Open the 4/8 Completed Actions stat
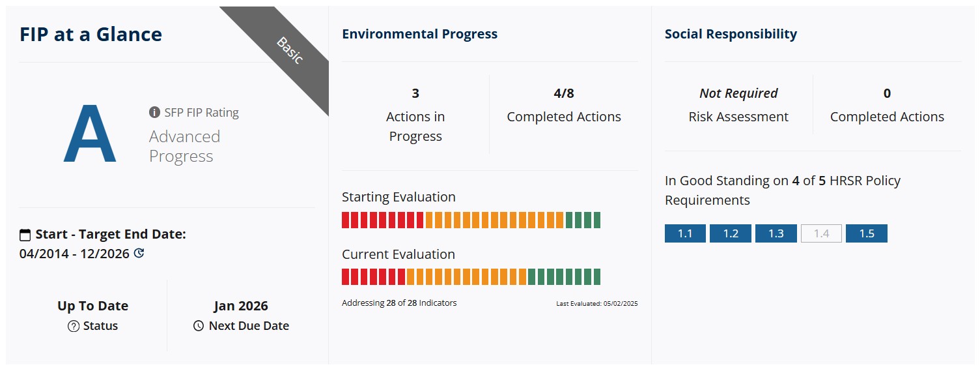Image resolution: width=980 pixels, height=371 pixels. [x=563, y=106]
